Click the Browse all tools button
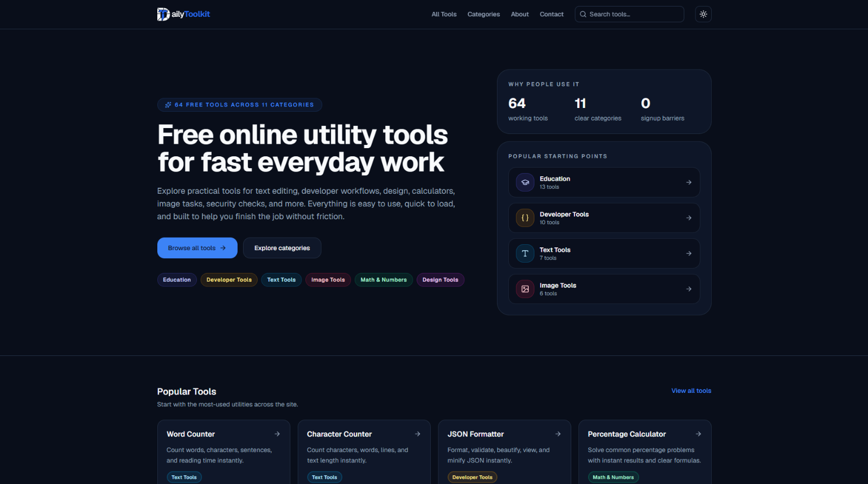 tap(197, 248)
